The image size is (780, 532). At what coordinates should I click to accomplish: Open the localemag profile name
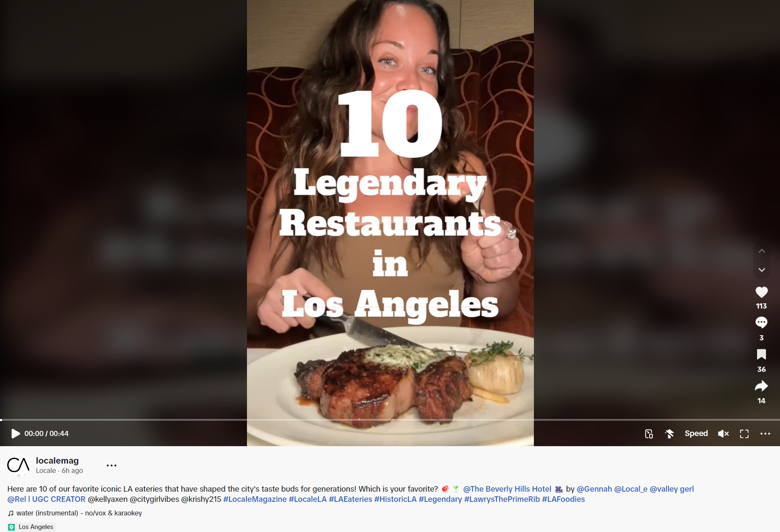point(57,461)
